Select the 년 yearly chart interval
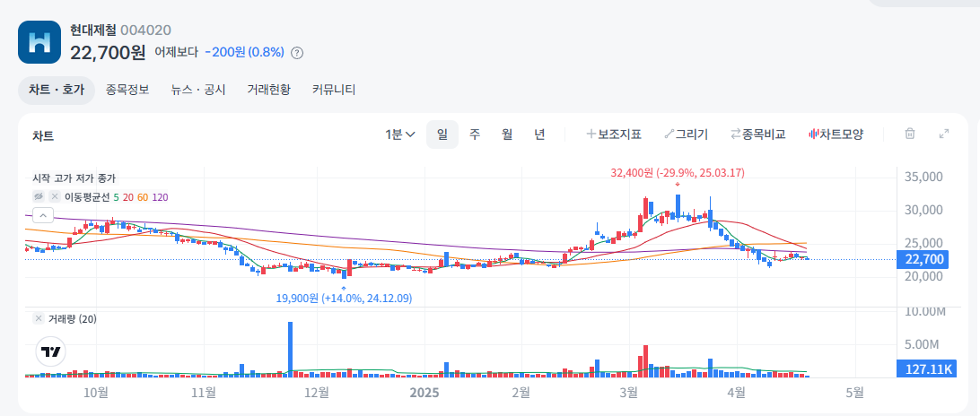Screen dimensions: 980x416 pos(539,134)
